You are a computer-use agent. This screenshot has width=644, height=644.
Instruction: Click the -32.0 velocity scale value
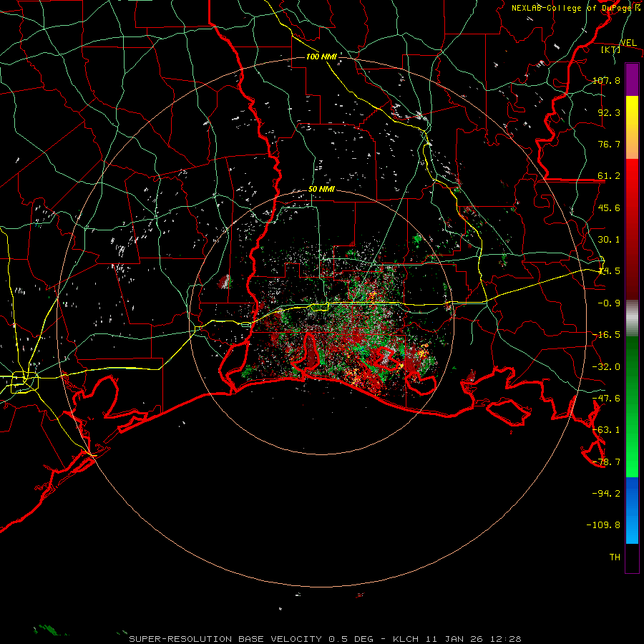pos(606,367)
